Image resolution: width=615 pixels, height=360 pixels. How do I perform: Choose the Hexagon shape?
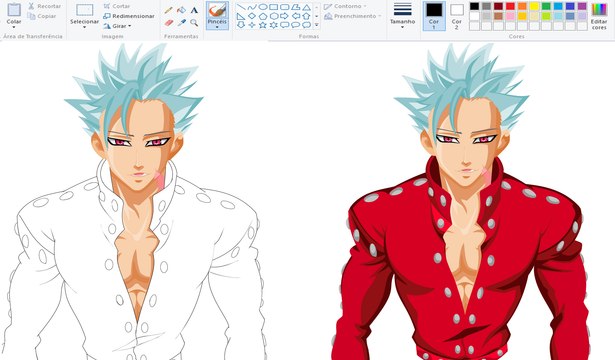[x=274, y=16]
